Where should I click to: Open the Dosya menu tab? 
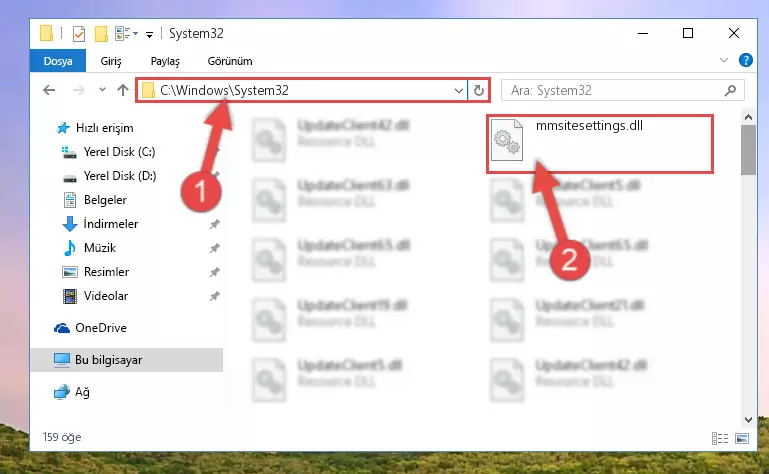click(58, 61)
